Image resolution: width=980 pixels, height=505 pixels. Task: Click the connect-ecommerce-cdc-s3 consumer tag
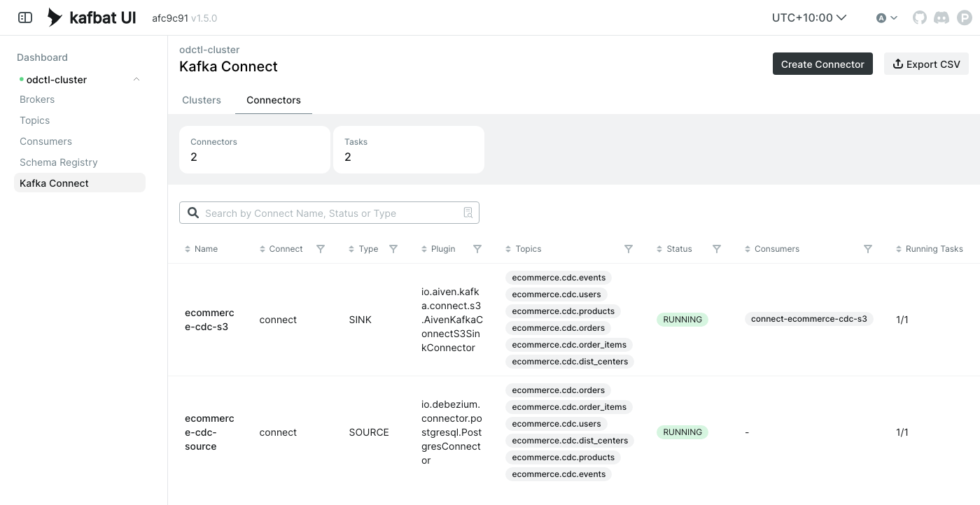point(808,319)
